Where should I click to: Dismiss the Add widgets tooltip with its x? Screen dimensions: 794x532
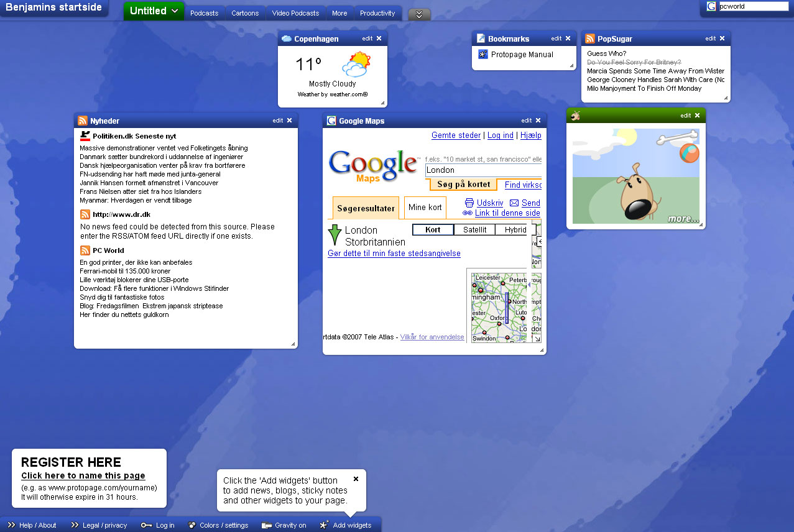pos(356,479)
